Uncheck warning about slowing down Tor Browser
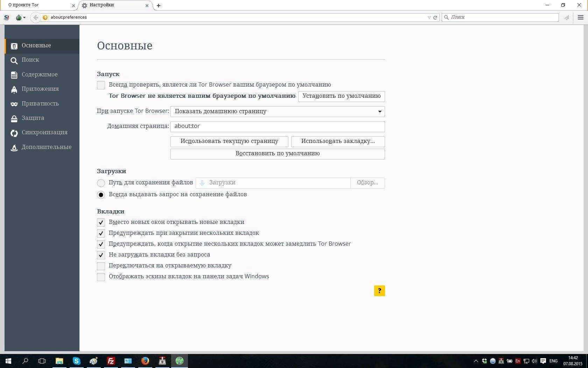This screenshot has height=368, width=588. pyautogui.click(x=101, y=244)
